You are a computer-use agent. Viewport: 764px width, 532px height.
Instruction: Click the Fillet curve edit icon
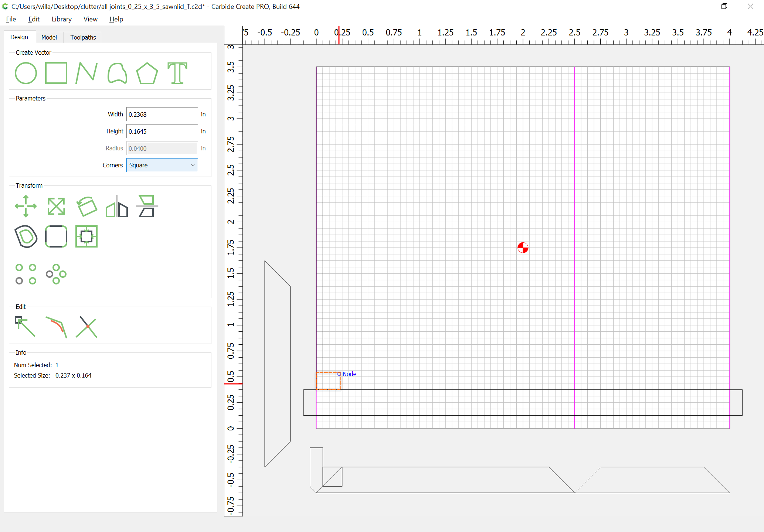pos(56,327)
